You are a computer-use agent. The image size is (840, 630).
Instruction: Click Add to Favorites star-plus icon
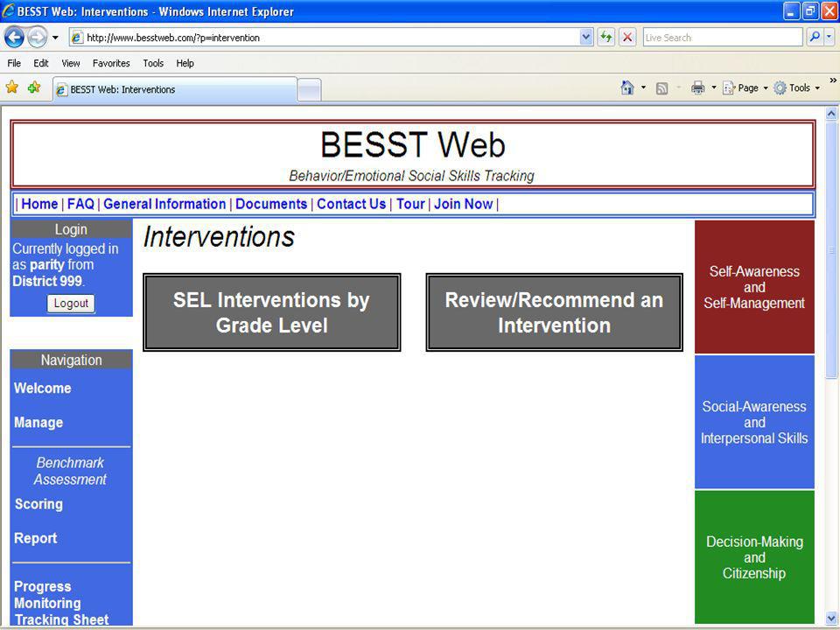34,87
